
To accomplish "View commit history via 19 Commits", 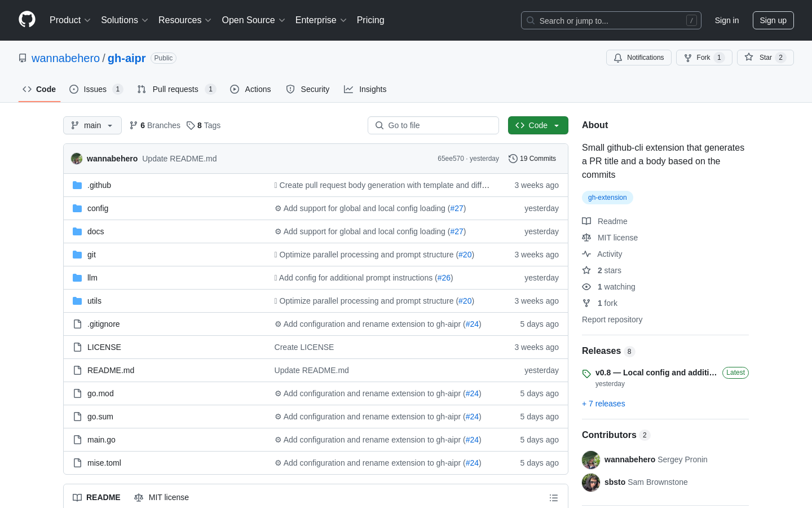I will 532,159.
